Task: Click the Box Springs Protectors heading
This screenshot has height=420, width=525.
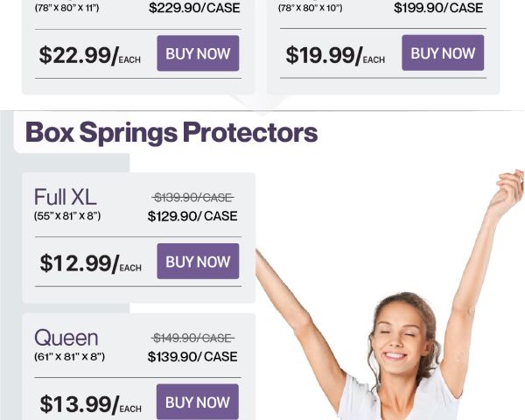Action: (171, 132)
